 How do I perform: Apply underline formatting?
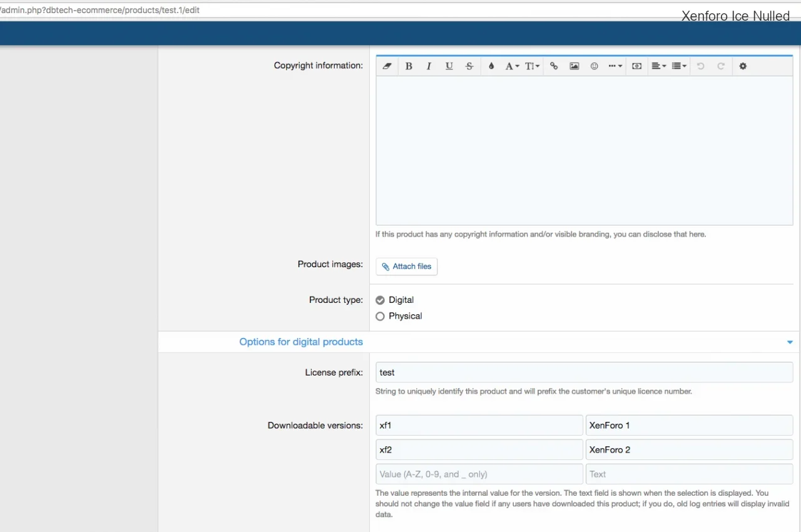[449, 66]
